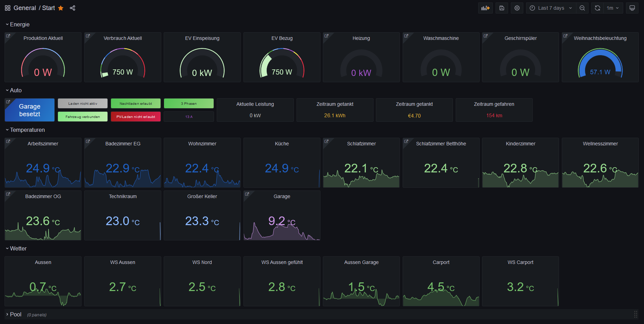This screenshot has height=324, width=644.
Task: Click the Großer Keller 23.3 °C value
Action: pyautogui.click(x=202, y=221)
